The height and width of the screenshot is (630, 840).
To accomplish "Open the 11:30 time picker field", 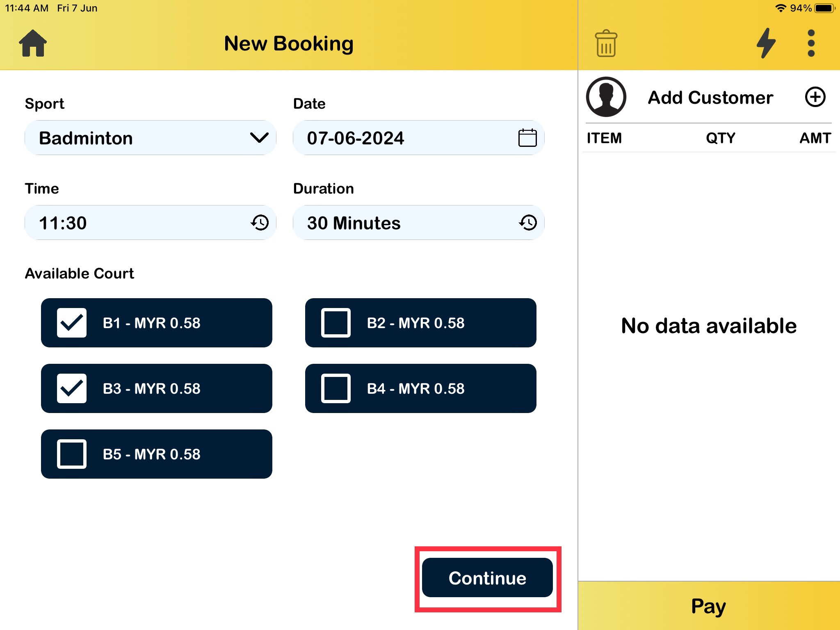I will click(135, 223).
